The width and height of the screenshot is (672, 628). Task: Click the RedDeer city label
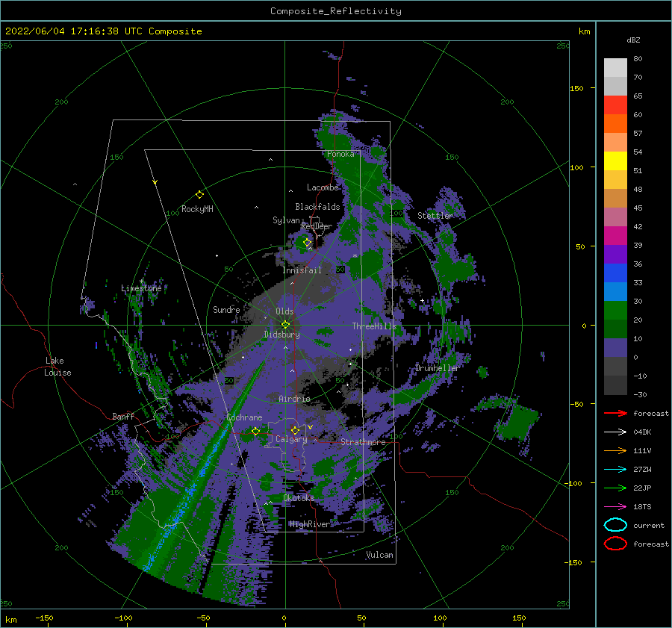[317, 226]
